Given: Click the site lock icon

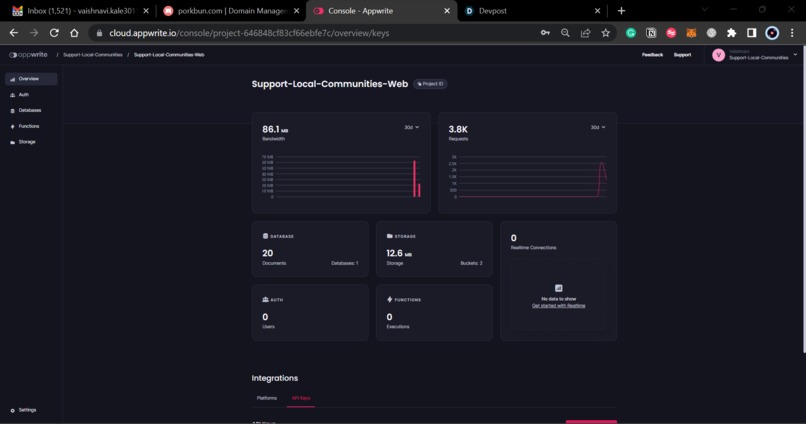Looking at the screenshot, I should pyautogui.click(x=99, y=33).
